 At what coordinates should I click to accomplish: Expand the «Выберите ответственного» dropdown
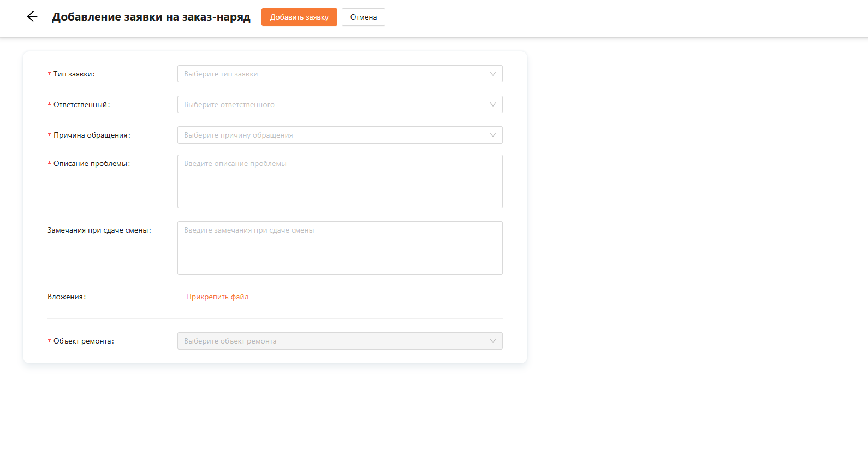click(333, 104)
